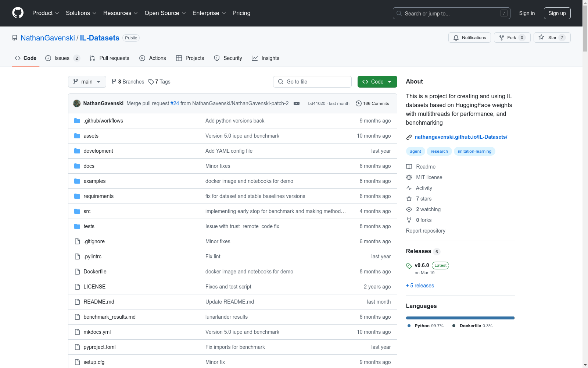This screenshot has width=588, height=368.
Task: Fork the repository with the Fork button
Action: pos(512,38)
